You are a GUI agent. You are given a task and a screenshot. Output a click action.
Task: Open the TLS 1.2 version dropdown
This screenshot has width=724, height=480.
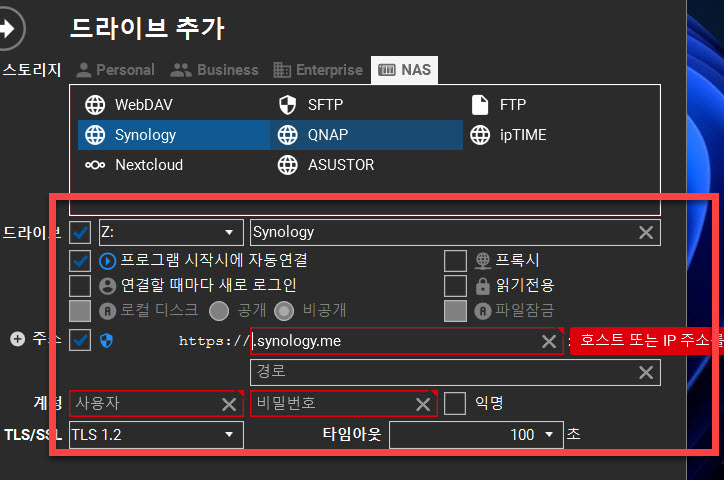tap(156, 435)
